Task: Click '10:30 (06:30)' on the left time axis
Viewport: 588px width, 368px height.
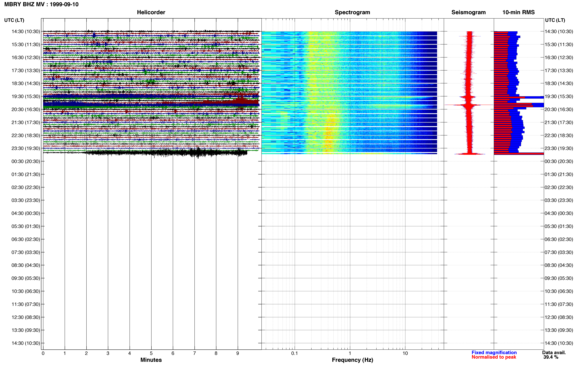Action: click(x=26, y=291)
